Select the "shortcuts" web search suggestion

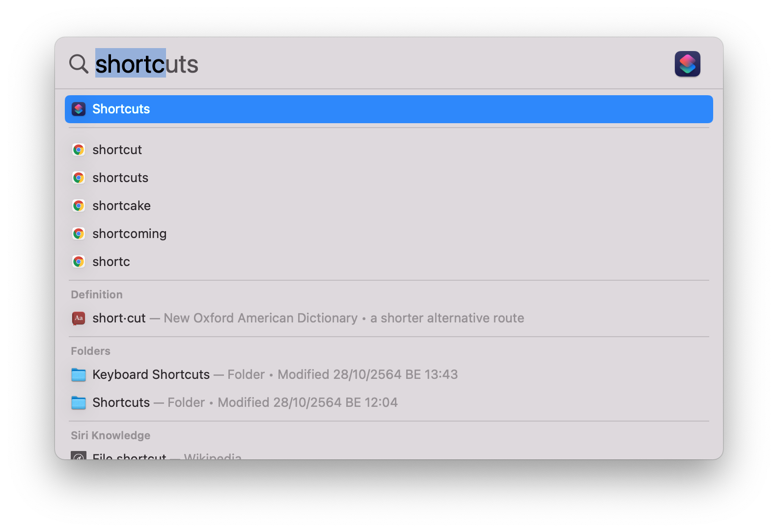(120, 178)
